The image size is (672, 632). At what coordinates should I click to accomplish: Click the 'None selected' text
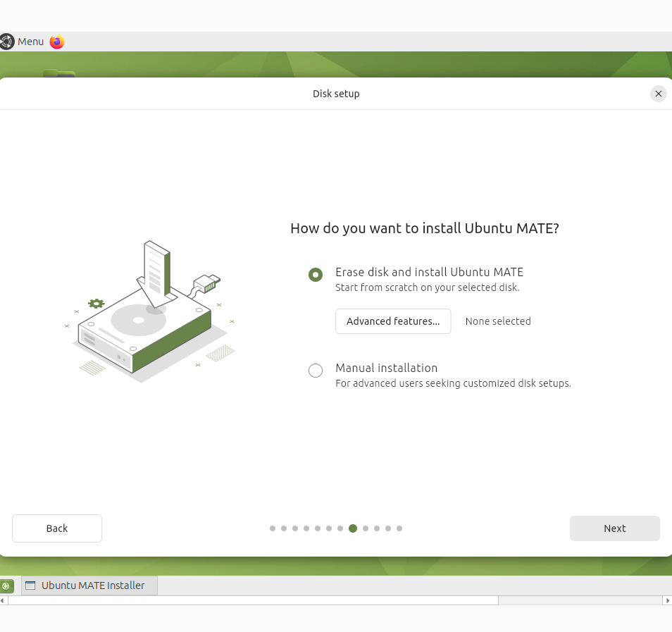point(498,321)
